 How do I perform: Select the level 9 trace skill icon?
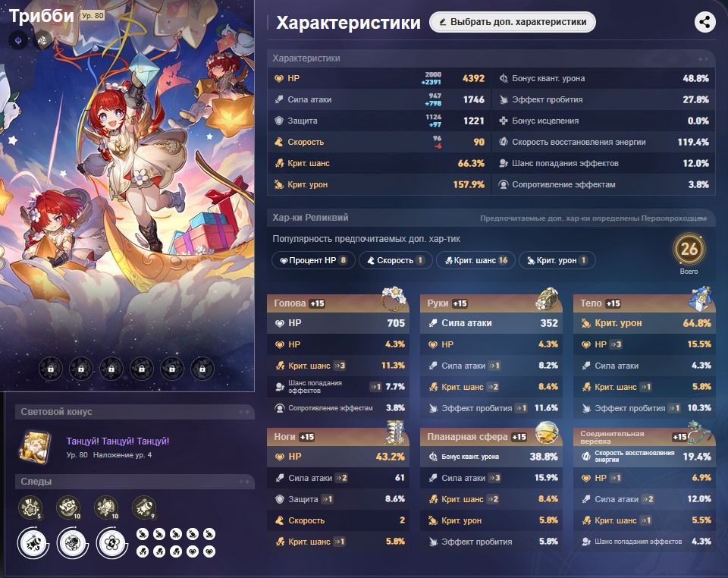pos(144,507)
